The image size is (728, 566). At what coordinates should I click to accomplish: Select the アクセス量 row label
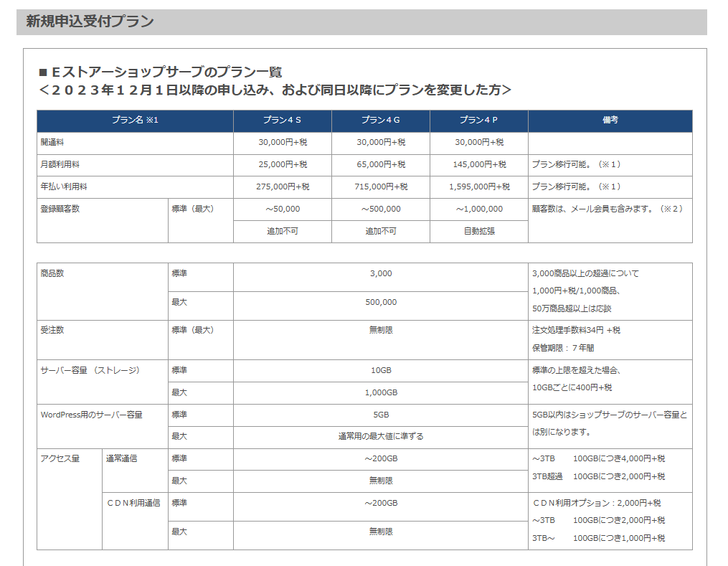click(60, 458)
